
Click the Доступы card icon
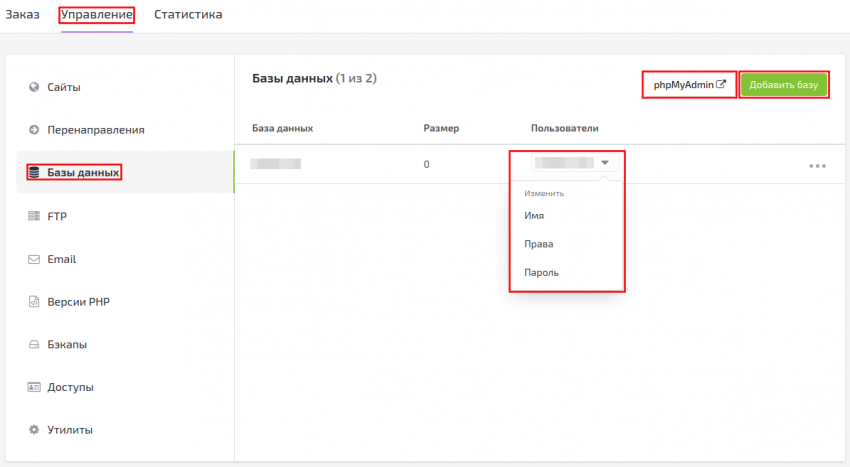33,387
